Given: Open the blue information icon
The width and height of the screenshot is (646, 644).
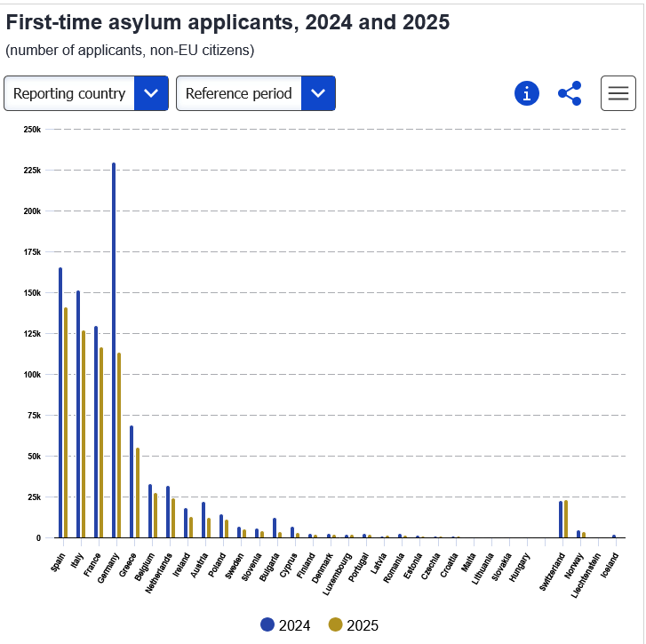Looking at the screenshot, I should click(527, 93).
